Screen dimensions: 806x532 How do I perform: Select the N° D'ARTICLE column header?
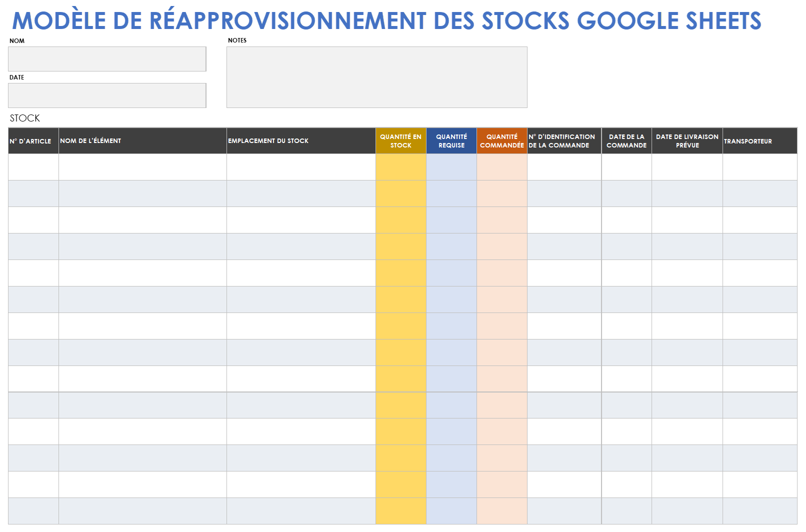pos(33,141)
